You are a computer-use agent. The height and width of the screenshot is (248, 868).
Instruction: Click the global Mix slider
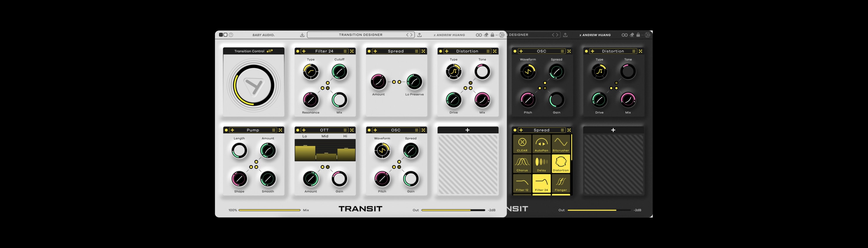270,210
